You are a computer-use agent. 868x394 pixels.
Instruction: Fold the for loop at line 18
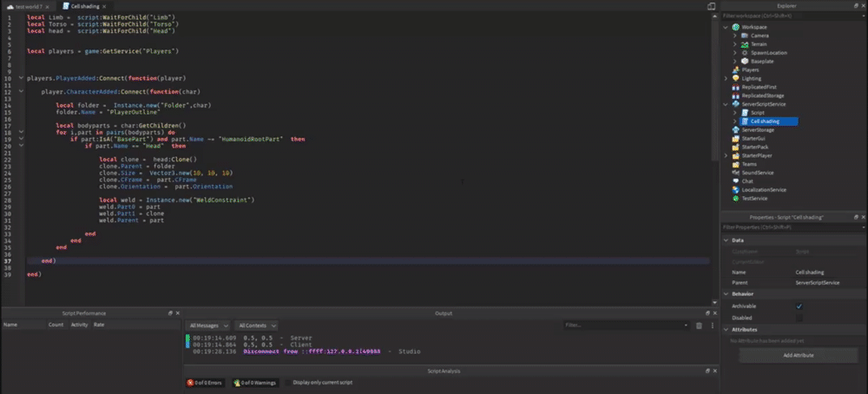(x=21, y=132)
